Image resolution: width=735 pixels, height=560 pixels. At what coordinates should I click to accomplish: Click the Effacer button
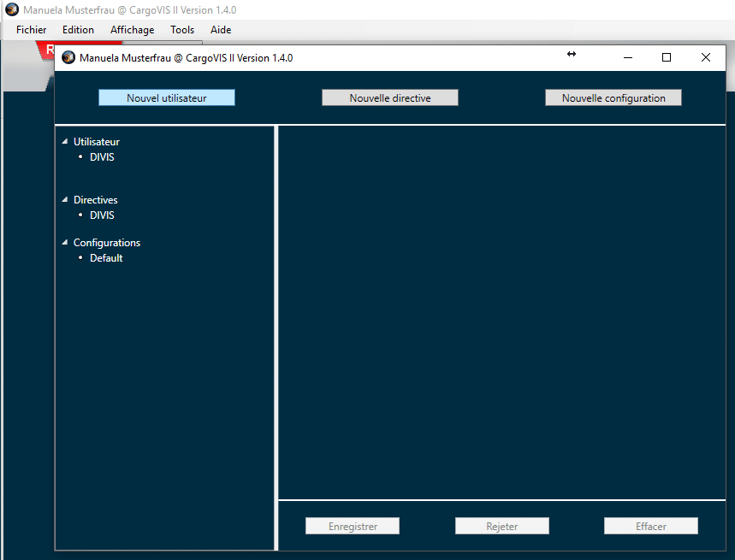tap(651, 526)
